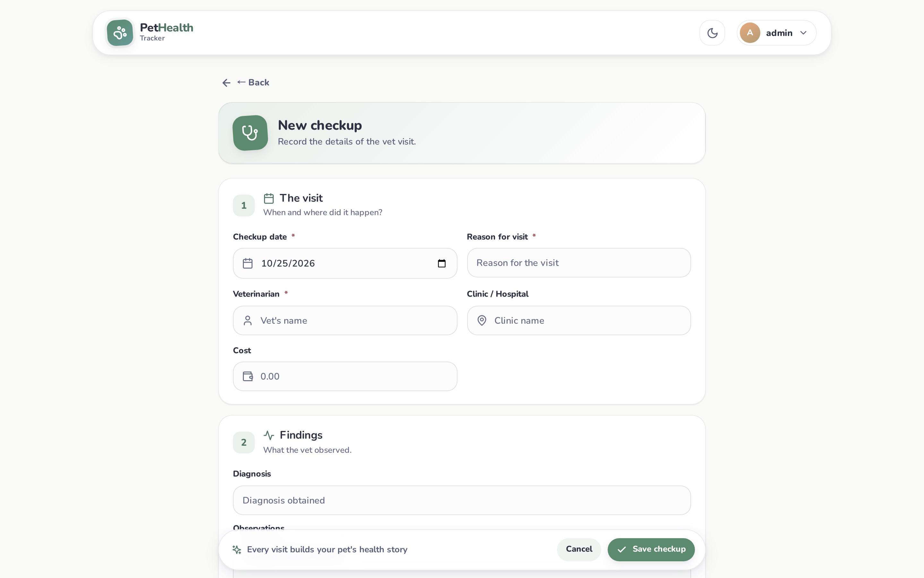Cancel the new checkup form
The height and width of the screenshot is (578, 924).
click(x=579, y=549)
